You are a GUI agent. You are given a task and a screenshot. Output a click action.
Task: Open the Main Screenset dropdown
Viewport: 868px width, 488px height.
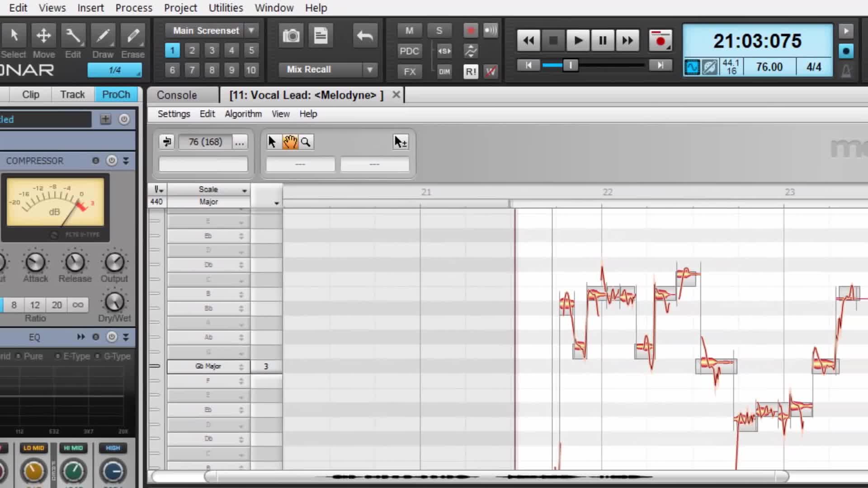251,30
